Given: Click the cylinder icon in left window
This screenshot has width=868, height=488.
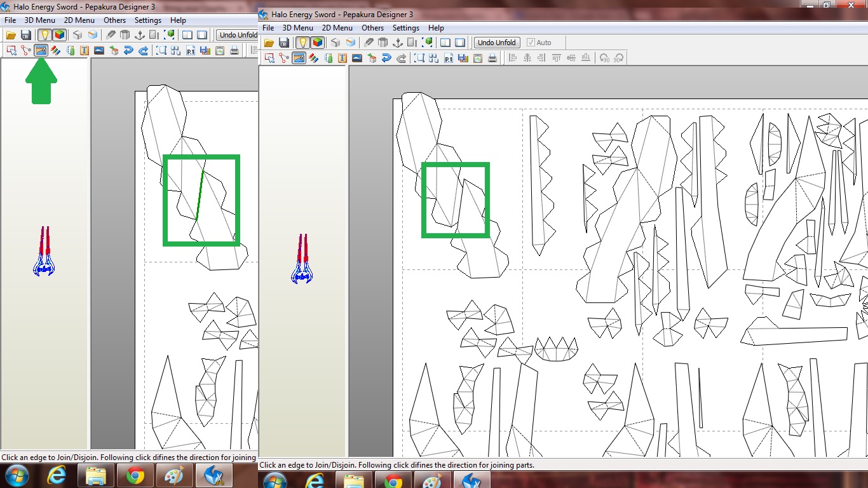Looking at the screenshot, I should pos(125,35).
